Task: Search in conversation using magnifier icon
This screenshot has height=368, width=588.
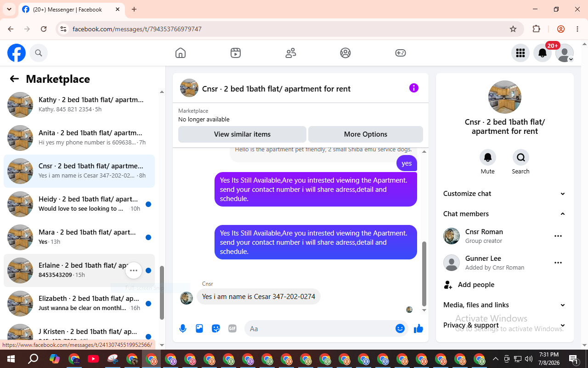Action: (521, 158)
